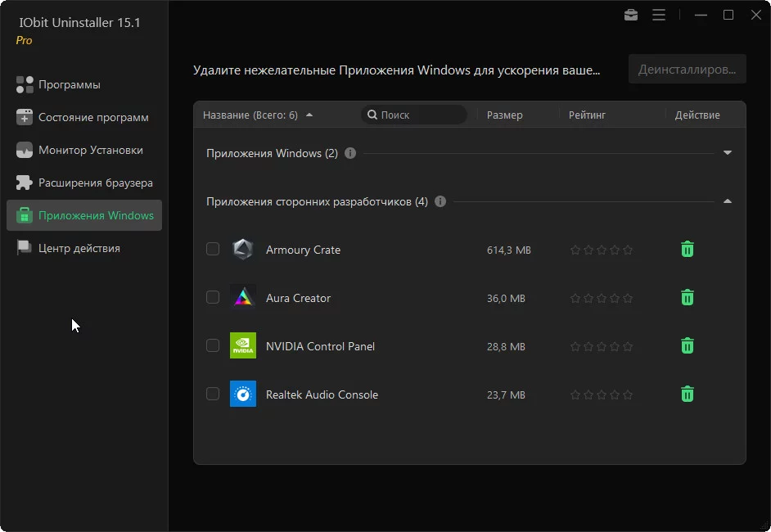Click info icon next to Приложения Windows (2)
This screenshot has width=771, height=532.
tap(350, 153)
